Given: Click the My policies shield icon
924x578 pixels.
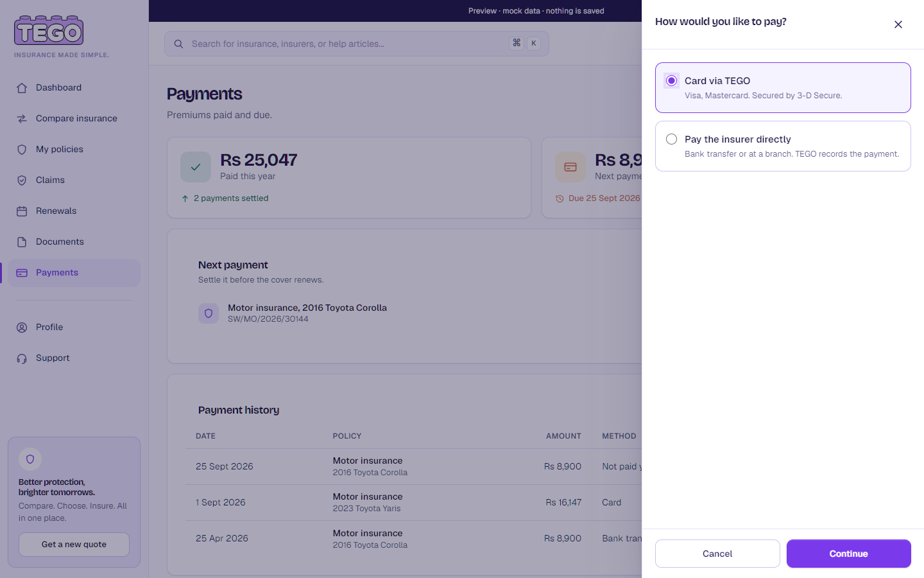Looking at the screenshot, I should point(22,150).
